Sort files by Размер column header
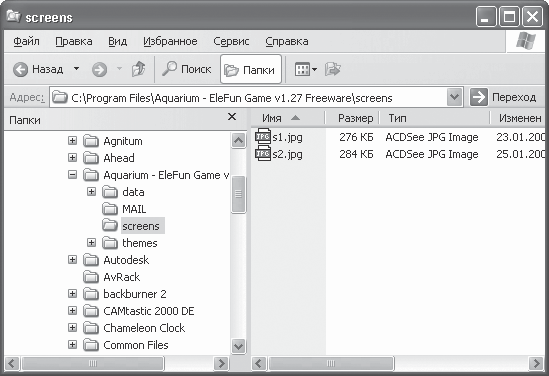 point(352,118)
